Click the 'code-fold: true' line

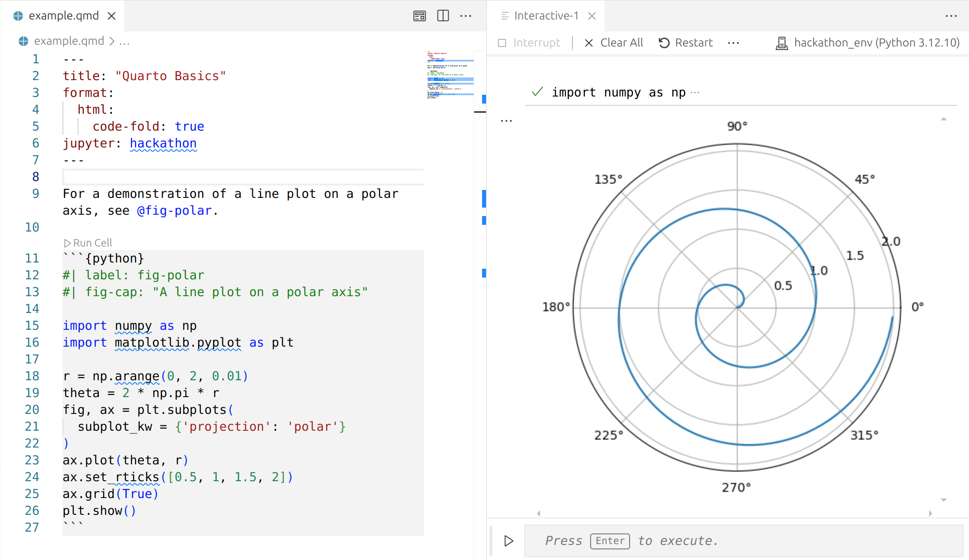pos(148,127)
